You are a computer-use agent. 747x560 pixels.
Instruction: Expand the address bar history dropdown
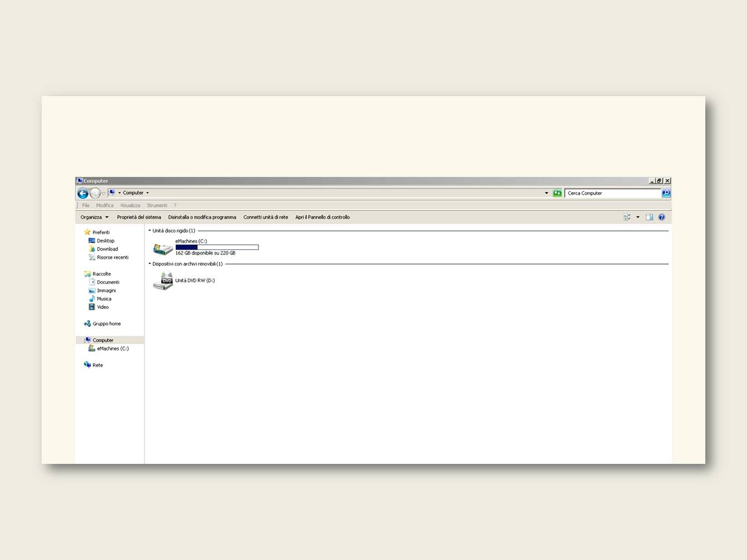click(x=546, y=193)
